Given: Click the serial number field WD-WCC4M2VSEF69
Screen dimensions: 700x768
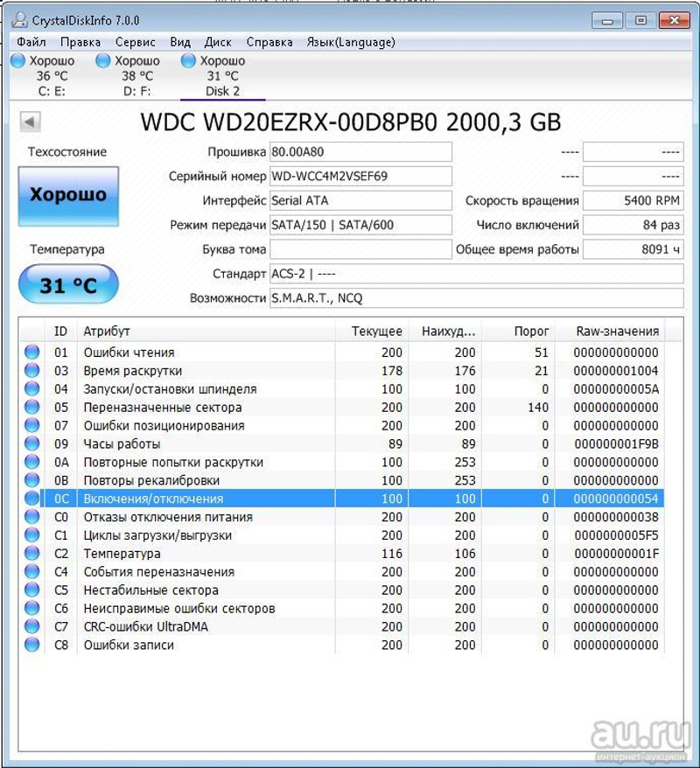Looking at the screenshot, I should [360, 177].
